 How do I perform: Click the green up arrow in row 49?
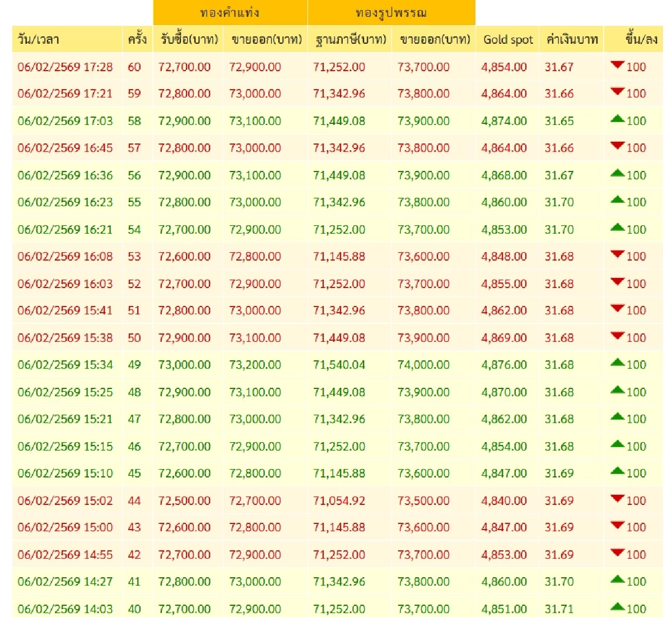[x=617, y=363]
